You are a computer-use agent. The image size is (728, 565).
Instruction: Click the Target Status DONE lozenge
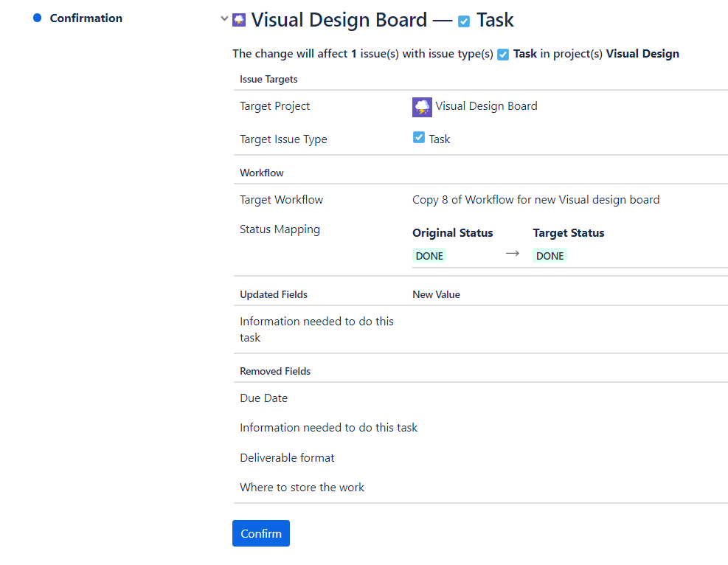tap(550, 256)
